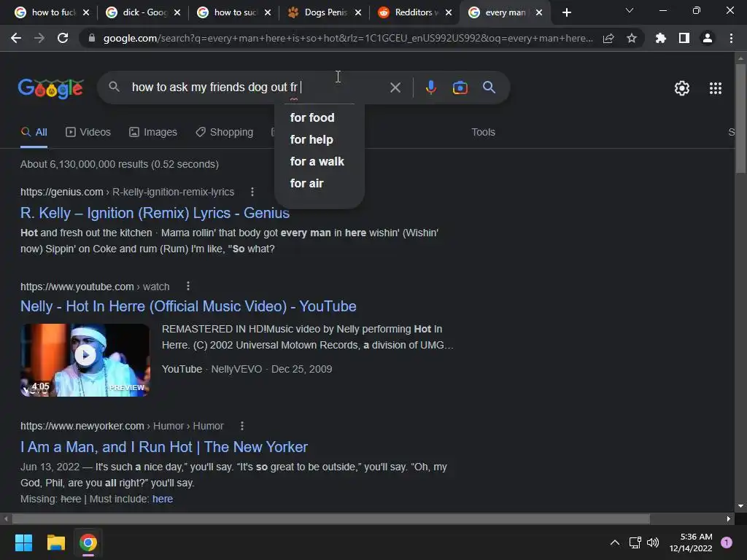Bookmark this page with the star icon
Viewport: 747px width, 560px height.
632,38
